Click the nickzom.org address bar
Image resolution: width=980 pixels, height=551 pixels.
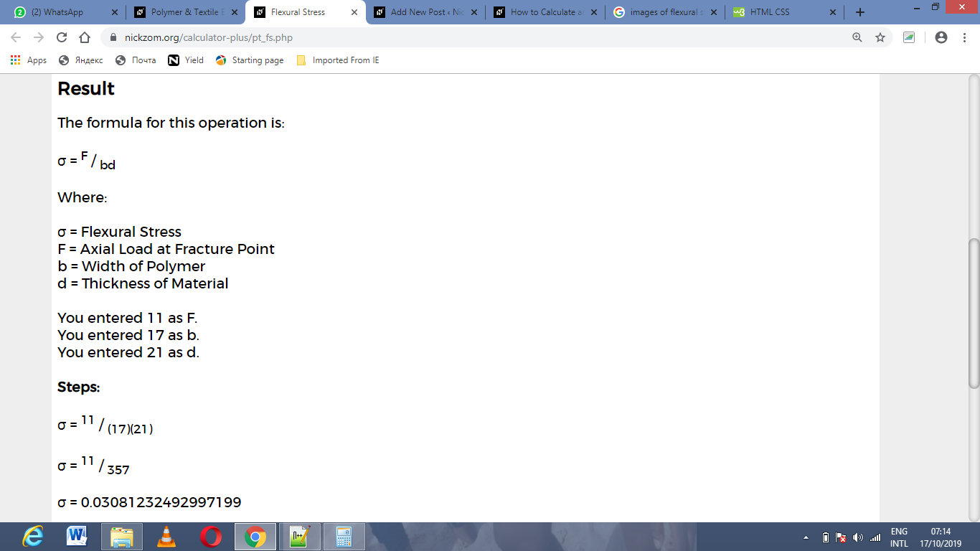click(473, 37)
